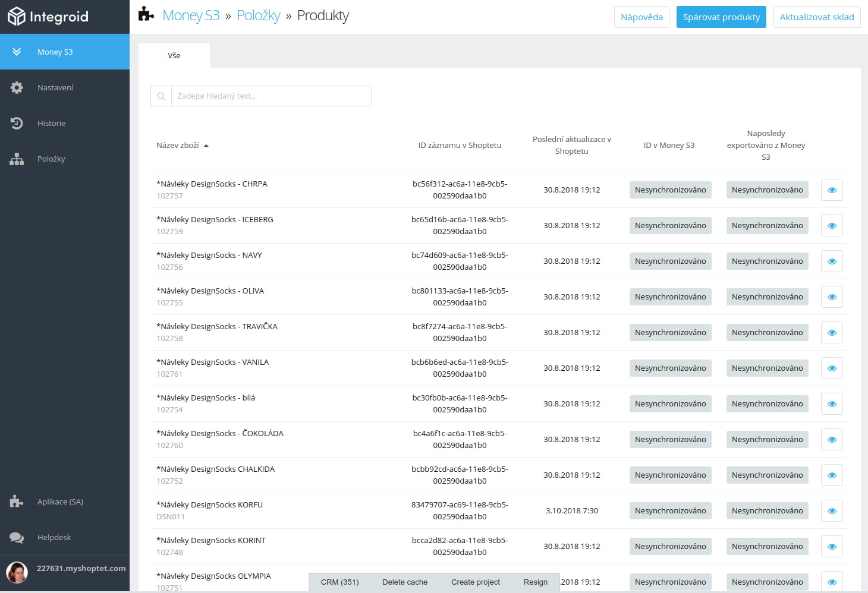Select *Návleky DesignSocks CHALKIDA name
Viewport: 868px width, 593px height.
click(215, 469)
